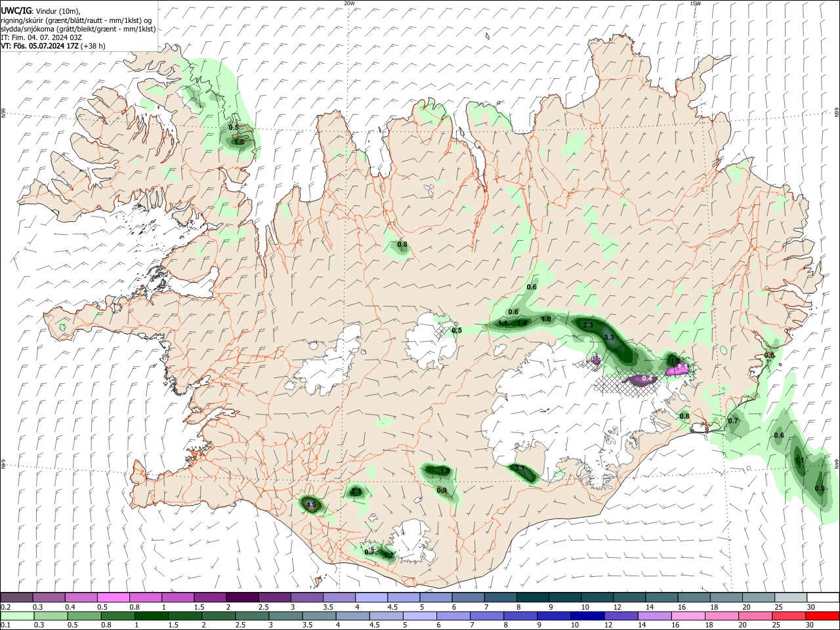Select the bright red rain swatch above 30

[x=823, y=616]
